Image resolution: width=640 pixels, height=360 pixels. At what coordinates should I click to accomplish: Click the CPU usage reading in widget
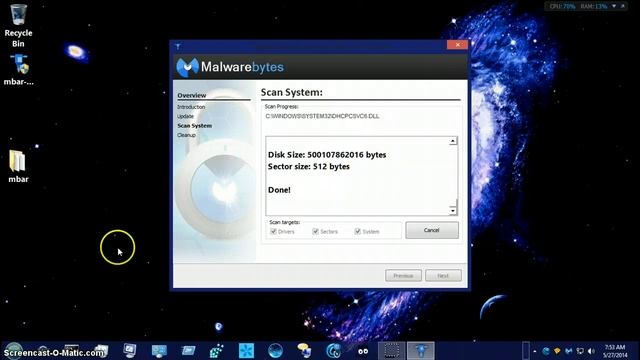pos(562,6)
